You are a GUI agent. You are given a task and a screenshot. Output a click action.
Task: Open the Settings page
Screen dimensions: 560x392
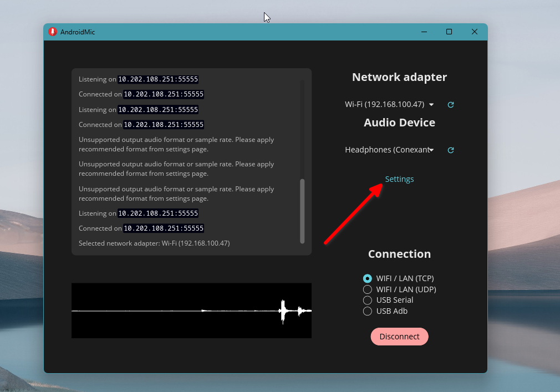click(399, 179)
